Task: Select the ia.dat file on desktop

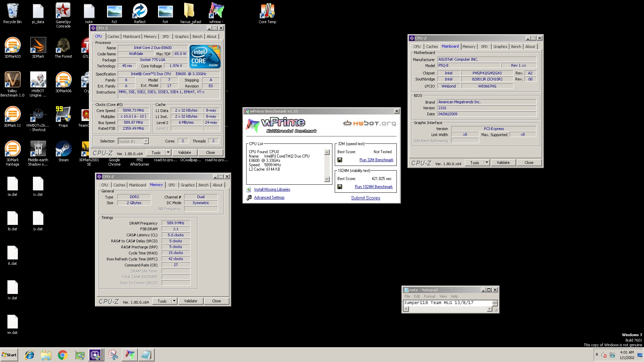Action: point(12,186)
